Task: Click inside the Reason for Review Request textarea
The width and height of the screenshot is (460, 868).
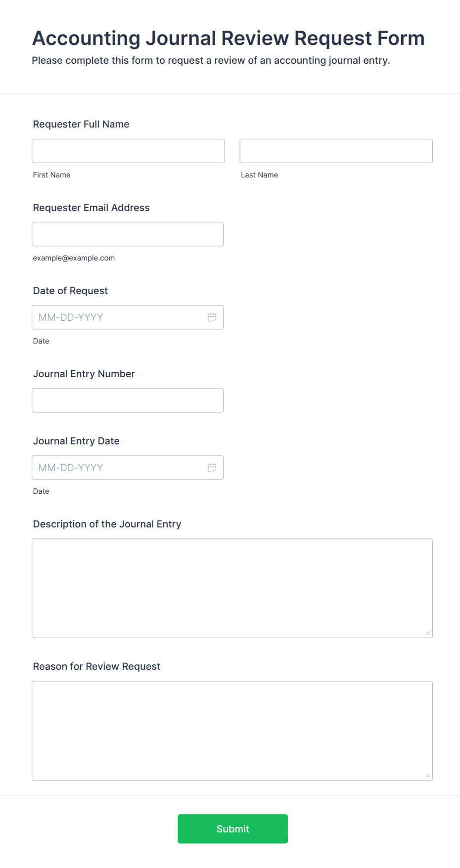Action: click(x=232, y=731)
